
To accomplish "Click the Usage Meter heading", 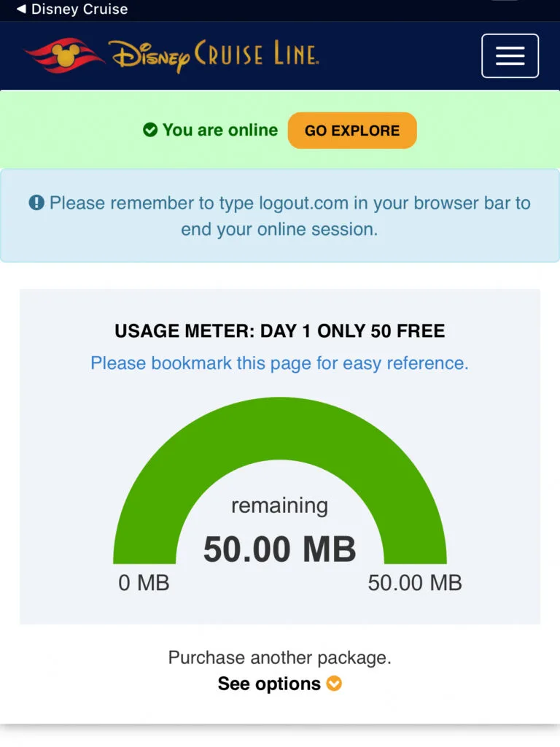I will click(x=280, y=330).
